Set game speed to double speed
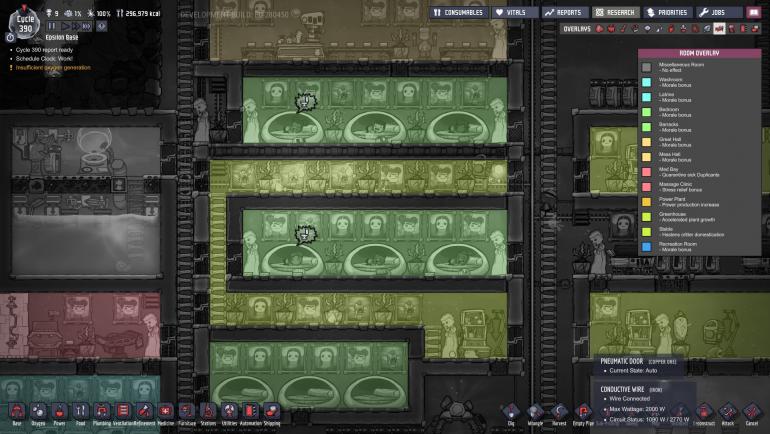This screenshot has width=770, height=434. (x=76, y=26)
